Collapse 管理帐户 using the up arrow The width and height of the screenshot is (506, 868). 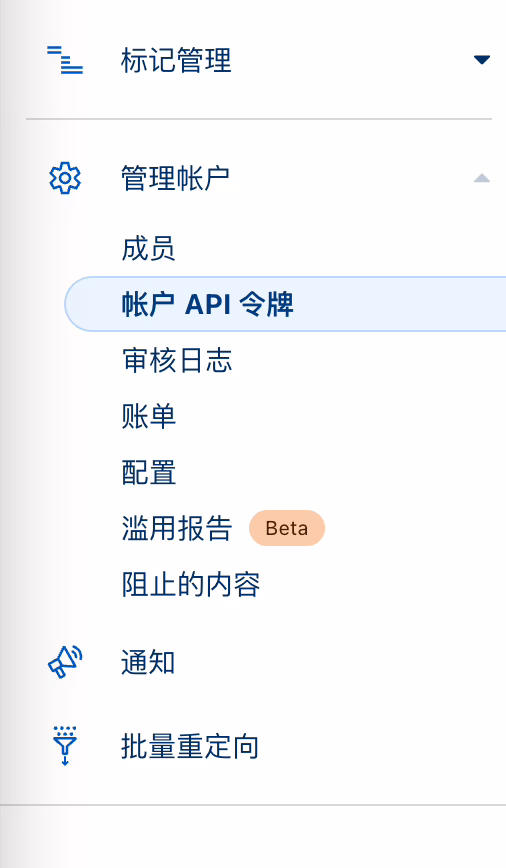point(482,178)
